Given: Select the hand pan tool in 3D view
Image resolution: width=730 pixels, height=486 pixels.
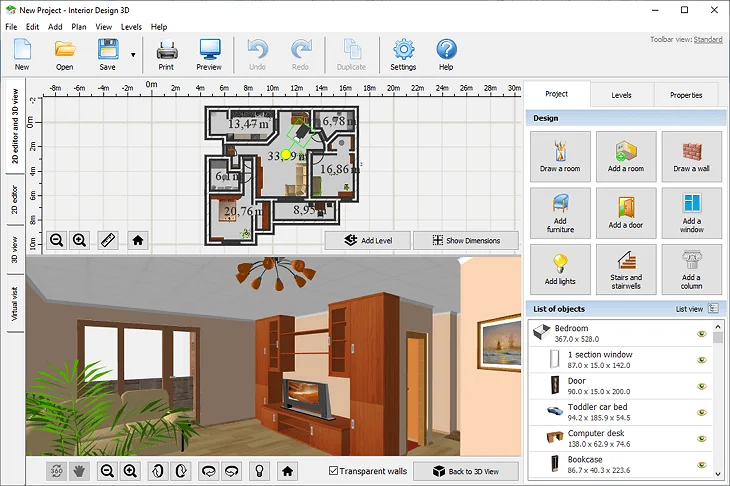Looking at the screenshot, I should point(79,471).
